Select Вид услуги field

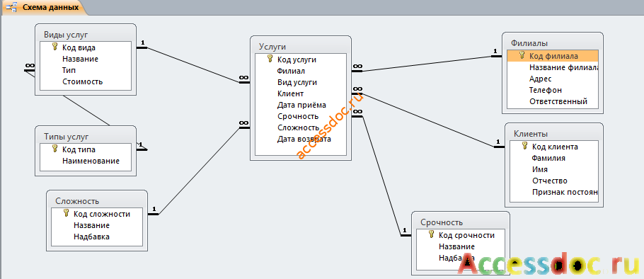301,82
